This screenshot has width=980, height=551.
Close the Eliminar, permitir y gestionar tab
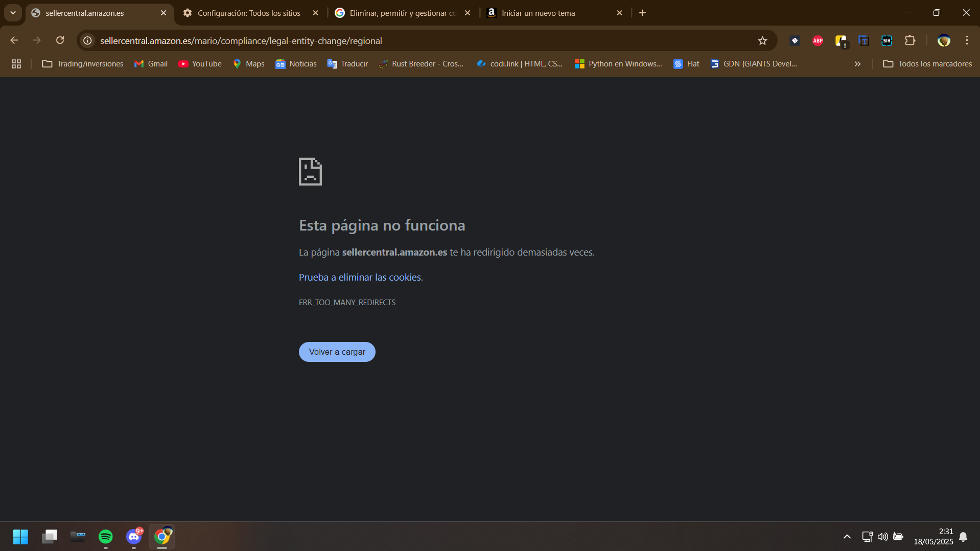click(x=468, y=13)
